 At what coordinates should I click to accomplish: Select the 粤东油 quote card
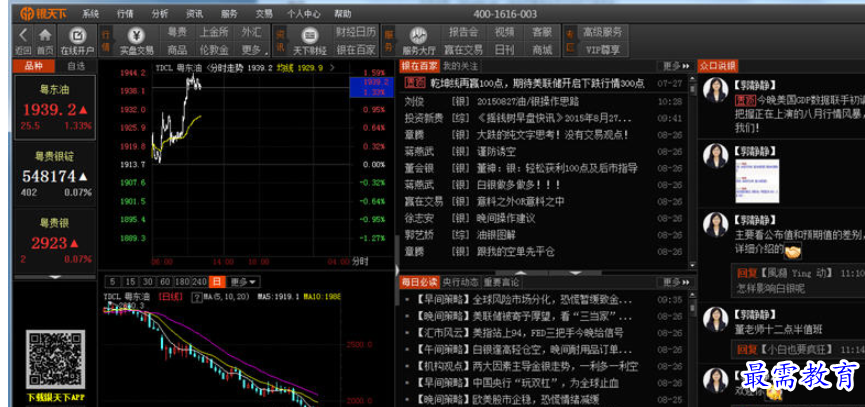pos(55,108)
